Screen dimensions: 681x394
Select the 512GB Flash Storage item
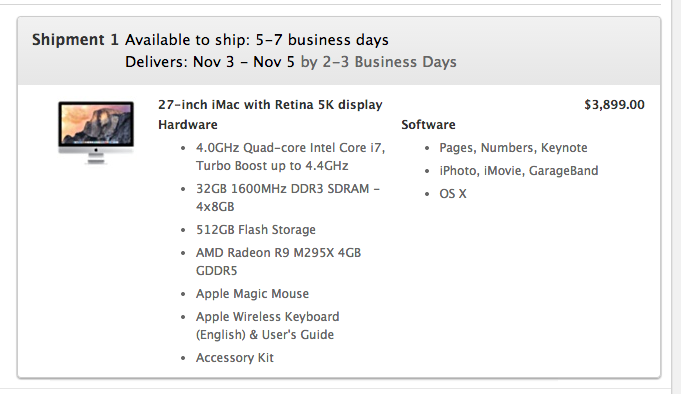[255, 230]
